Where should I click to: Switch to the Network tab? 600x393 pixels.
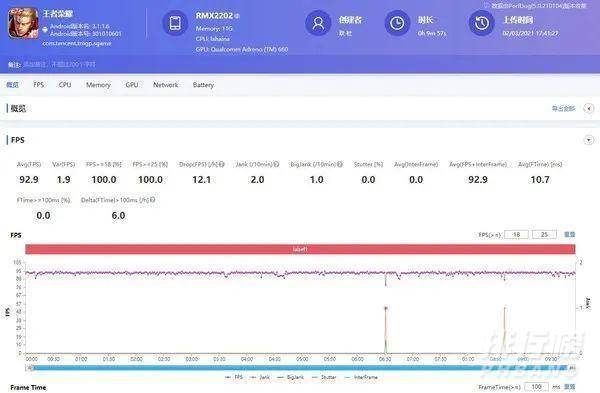[166, 85]
